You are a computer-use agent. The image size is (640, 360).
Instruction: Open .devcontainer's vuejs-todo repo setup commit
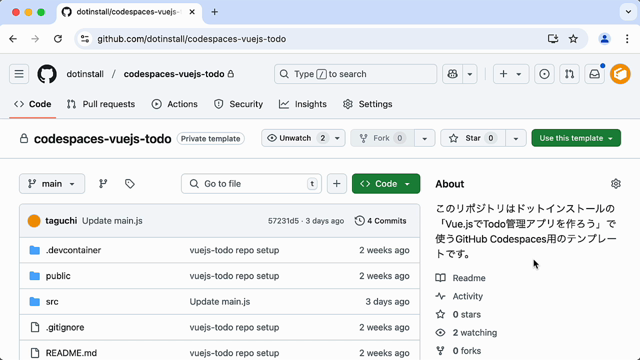click(x=234, y=250)
